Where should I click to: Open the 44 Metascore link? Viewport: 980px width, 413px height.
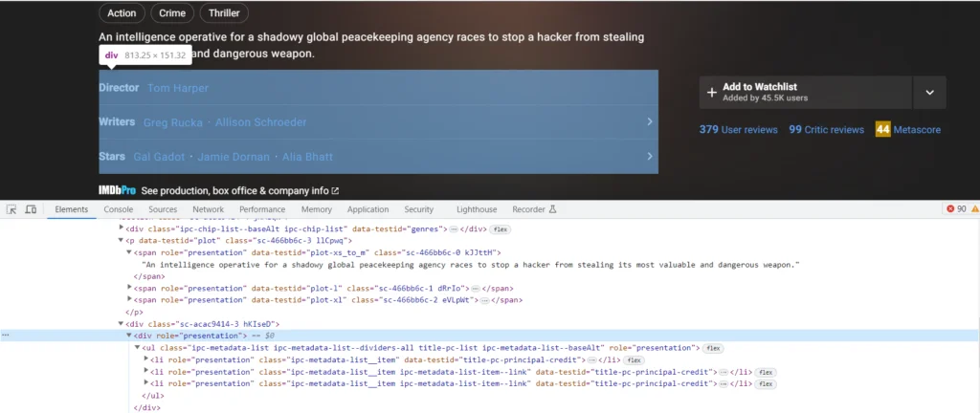[x=908, y=130]
